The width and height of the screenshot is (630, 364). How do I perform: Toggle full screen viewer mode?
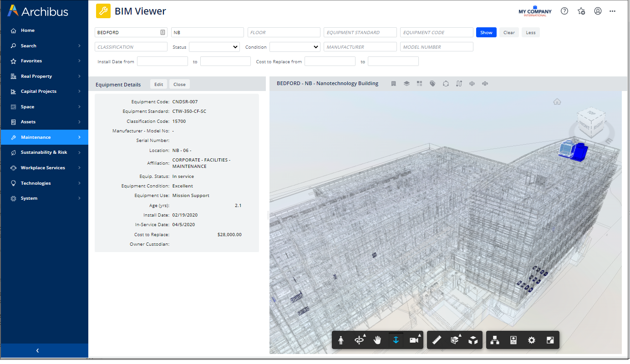point(550,340)
